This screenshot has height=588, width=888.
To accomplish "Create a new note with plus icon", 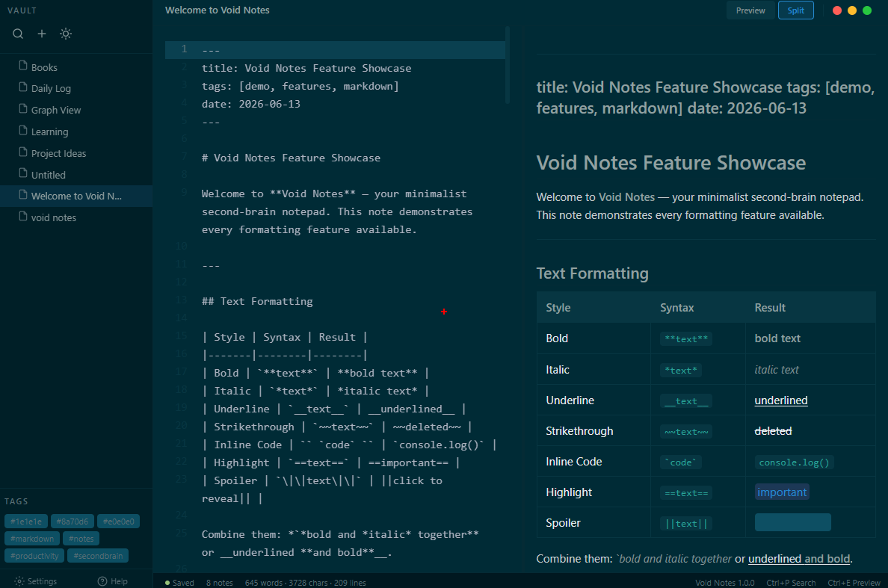I will pos(42,34).
